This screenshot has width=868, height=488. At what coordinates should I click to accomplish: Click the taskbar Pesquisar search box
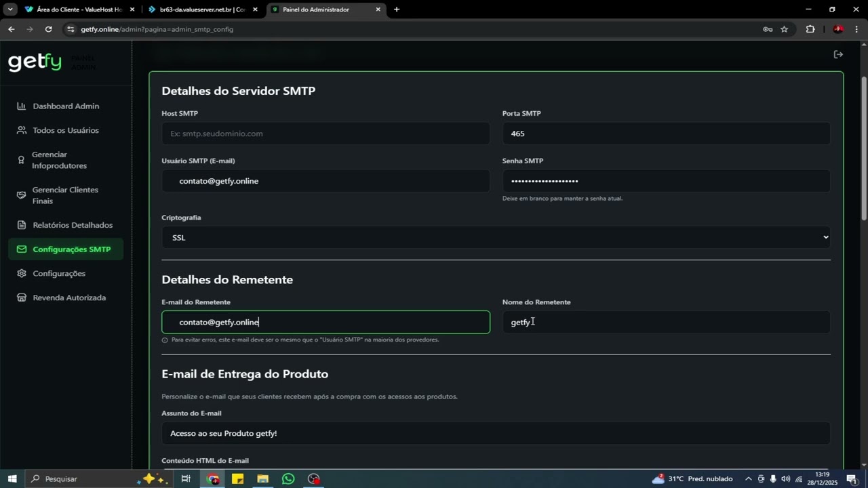tap(98, 479)
